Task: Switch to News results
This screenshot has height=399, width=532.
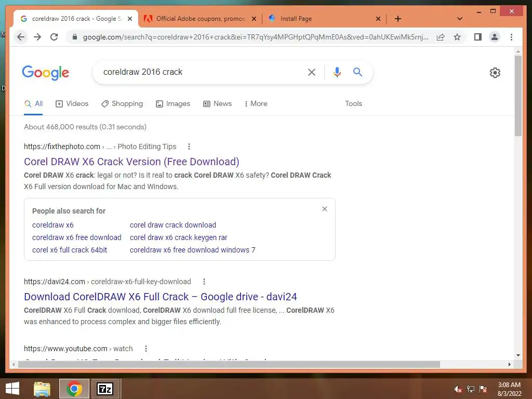Action: click(x=217, y=103)
